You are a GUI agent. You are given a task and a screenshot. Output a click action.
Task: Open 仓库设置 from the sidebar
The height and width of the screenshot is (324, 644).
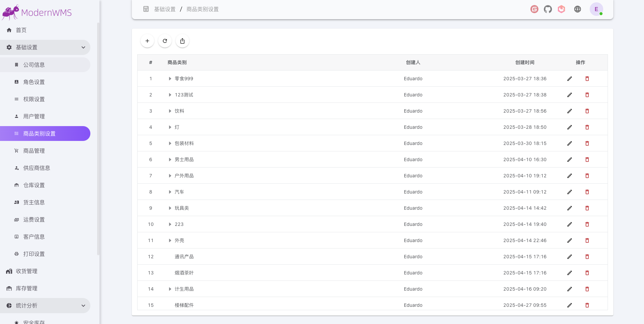tap(33, 185)
